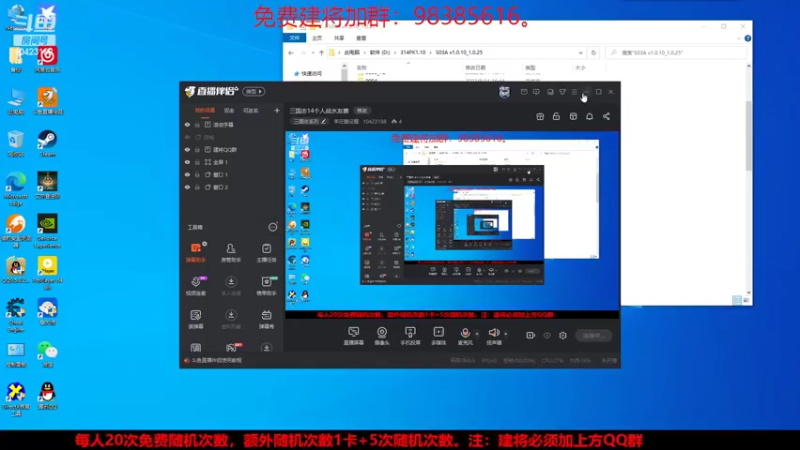Toggle visibility of 建将QQ群 source

point(187,149)
